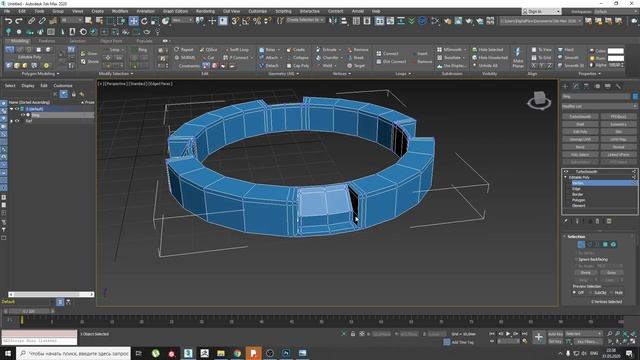This screenshot has width=640, height=360.
Task: Click Hide Selected in Visibility panel
Action: tap(488, 49)
